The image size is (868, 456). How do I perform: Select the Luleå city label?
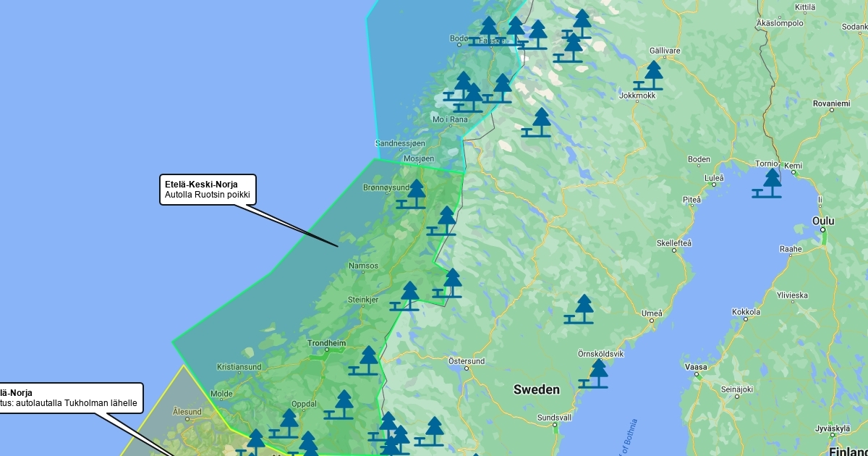click(713, 177)
